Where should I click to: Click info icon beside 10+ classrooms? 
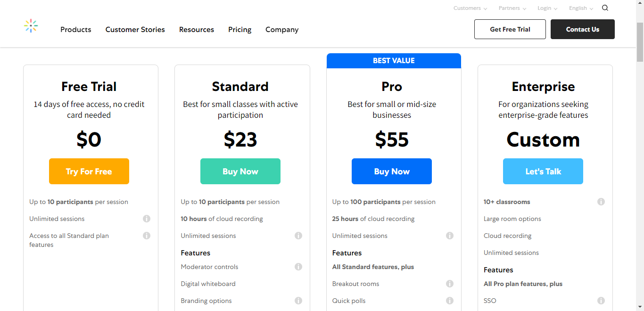click(601, 202)
